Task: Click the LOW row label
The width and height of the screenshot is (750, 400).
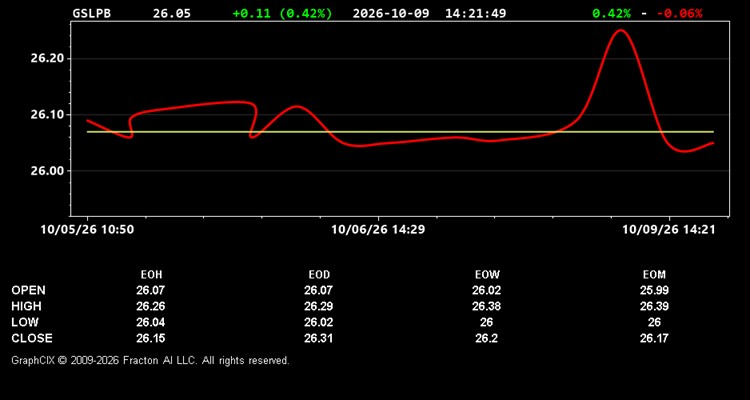Action: 25,322
